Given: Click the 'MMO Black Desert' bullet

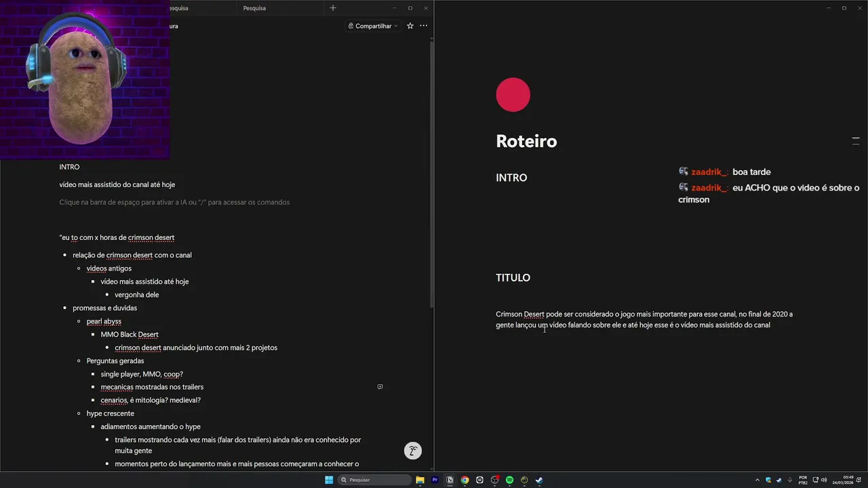Looking at the screenshot, I should 130,334.
